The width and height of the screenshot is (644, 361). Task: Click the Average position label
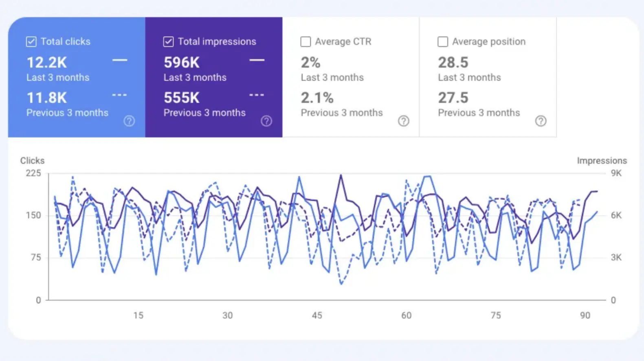point(489,42)
